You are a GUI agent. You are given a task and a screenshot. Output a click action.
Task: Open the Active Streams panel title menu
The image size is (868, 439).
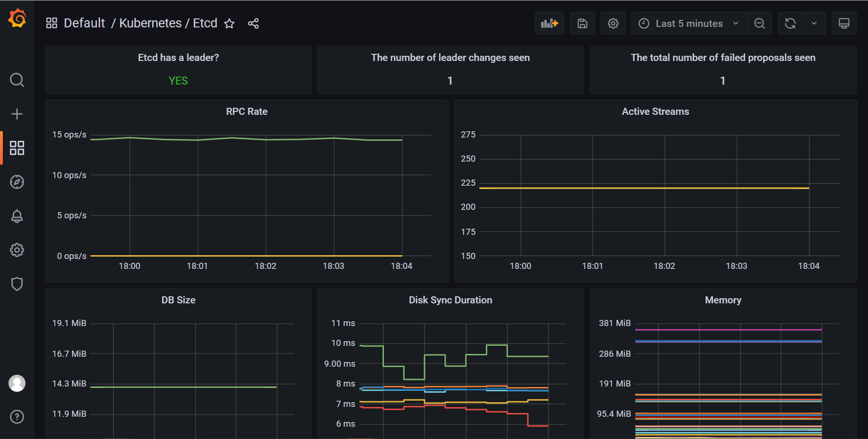click(655, 112)
